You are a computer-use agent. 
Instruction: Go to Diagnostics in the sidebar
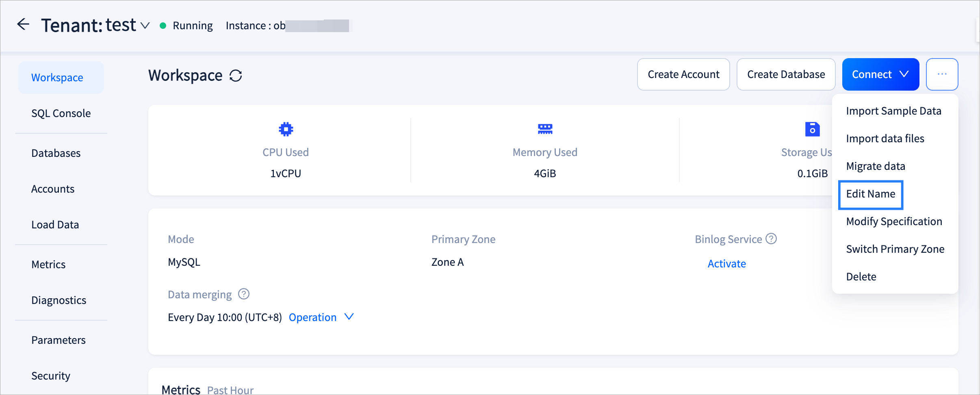[59, 300]
